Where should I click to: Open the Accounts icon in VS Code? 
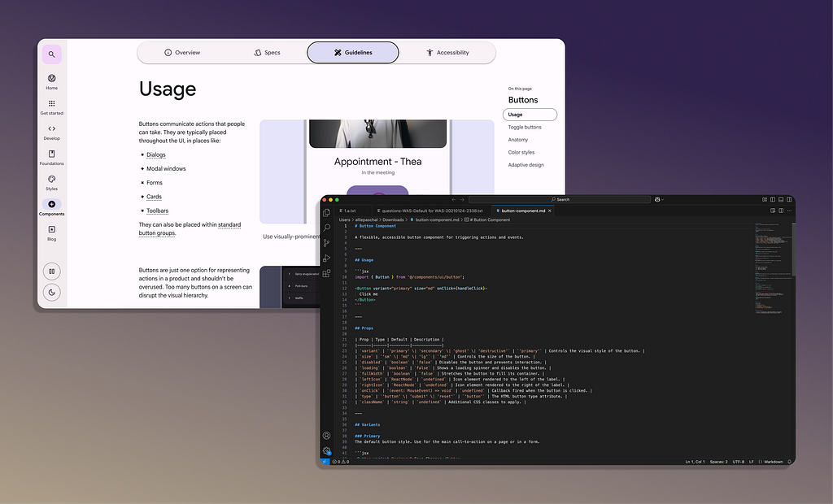[327, 436]
